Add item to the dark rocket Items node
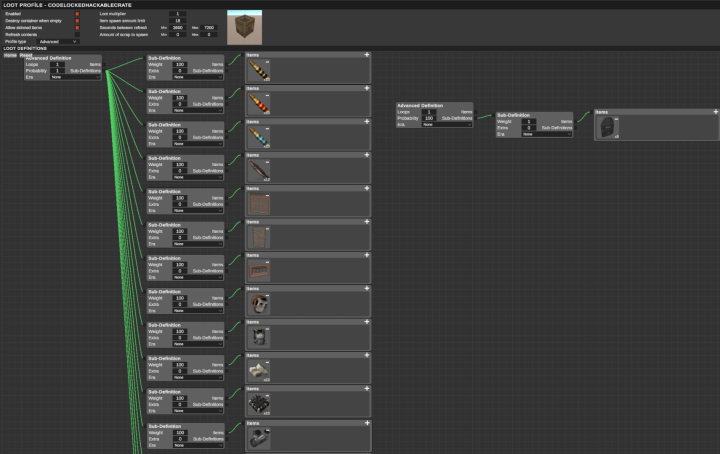The width and height of the screenshot is (720, 454). tap(366, 155)
